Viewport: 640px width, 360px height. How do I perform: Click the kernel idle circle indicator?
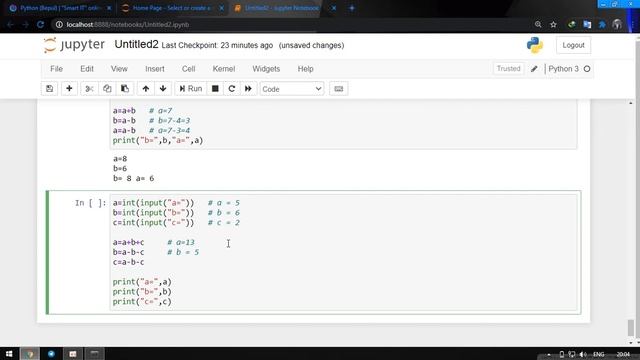pos(587,69)
